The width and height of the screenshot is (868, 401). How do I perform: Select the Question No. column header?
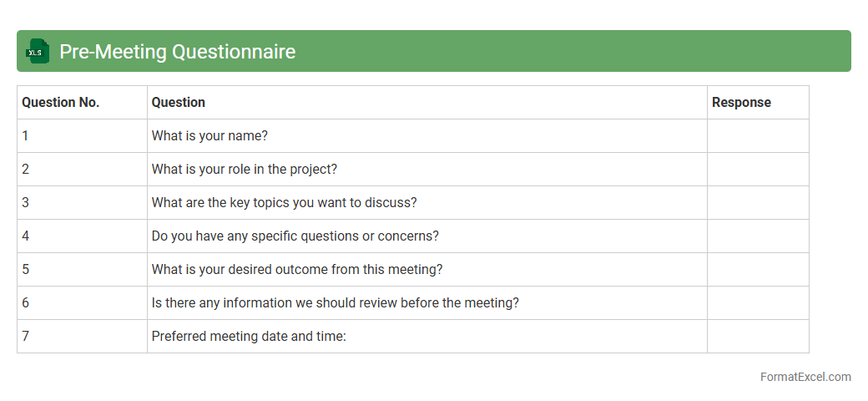pyautogui.click(x=61, y=103)
